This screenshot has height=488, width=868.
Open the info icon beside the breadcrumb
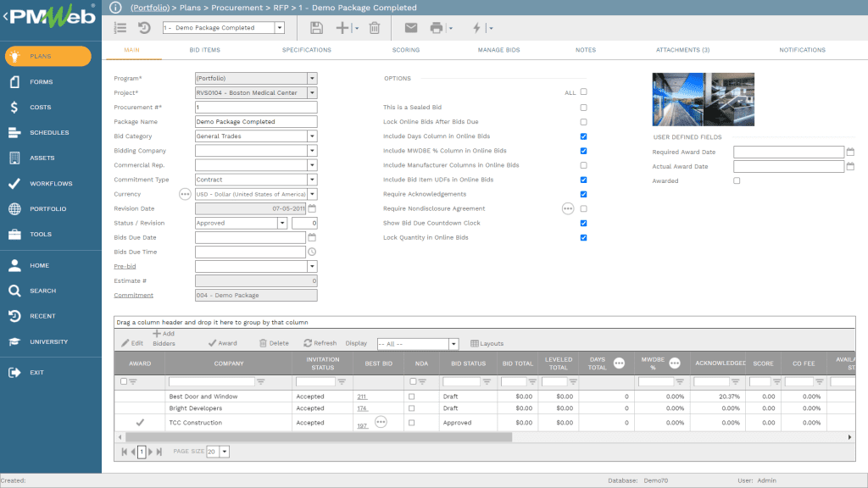coord(115,7)
